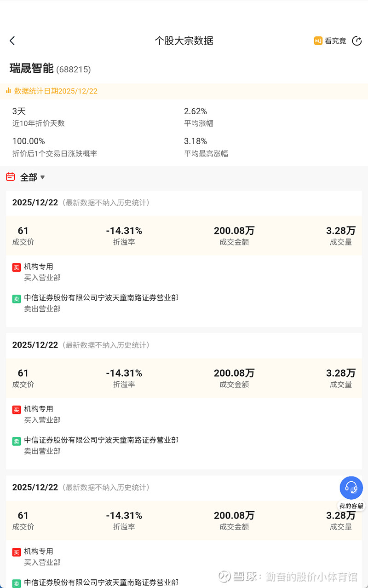Tap the back arrow icon
Viewport: 368px width, 588px height.
click(12, 41)
